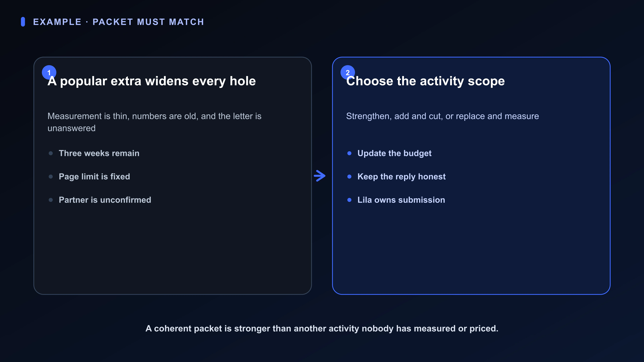This screenshot has height=362, width=644.
Task: Click bullet dot beside Partner is unconfirmed
Action: click(x=51, y=200)
